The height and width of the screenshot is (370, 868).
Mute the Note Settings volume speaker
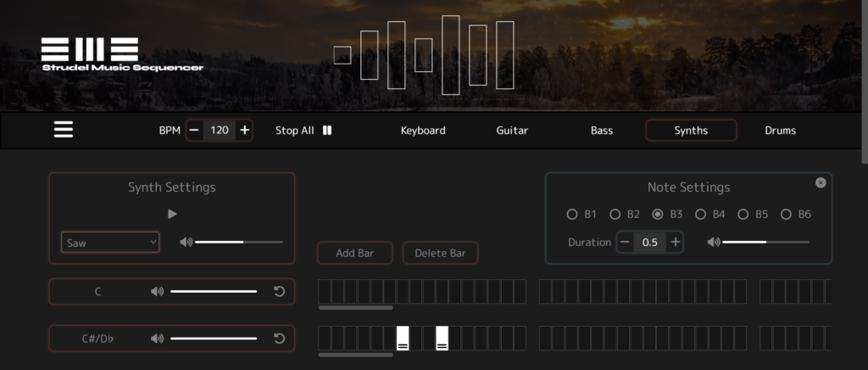click(713, 242)
